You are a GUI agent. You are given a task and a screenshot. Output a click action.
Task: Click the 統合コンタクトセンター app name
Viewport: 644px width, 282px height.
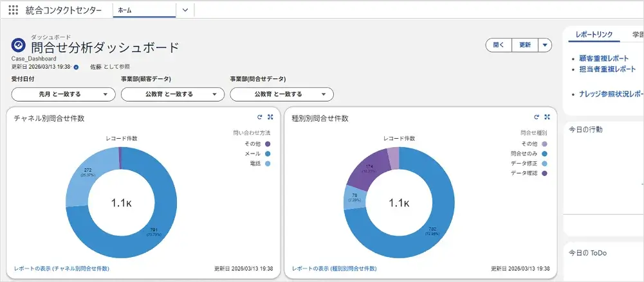click(x=63, y=11)
